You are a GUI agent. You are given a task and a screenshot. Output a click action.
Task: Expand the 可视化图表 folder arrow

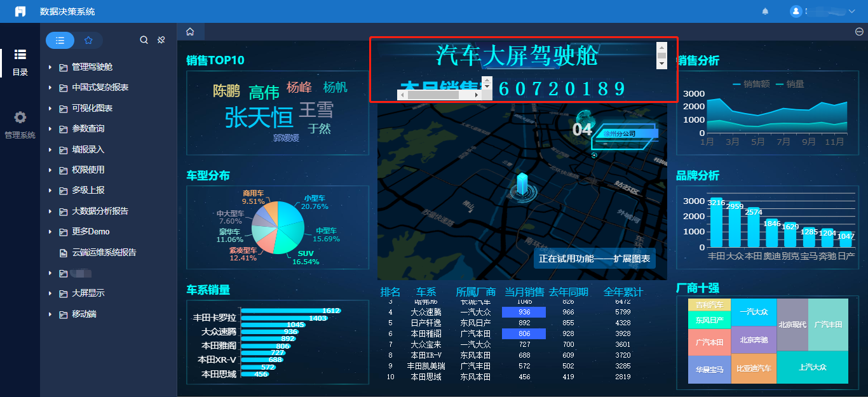pos(50,108)
